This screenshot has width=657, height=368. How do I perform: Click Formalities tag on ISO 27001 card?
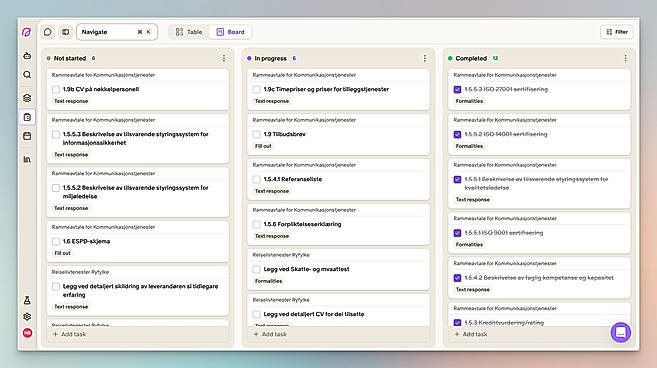469,101
